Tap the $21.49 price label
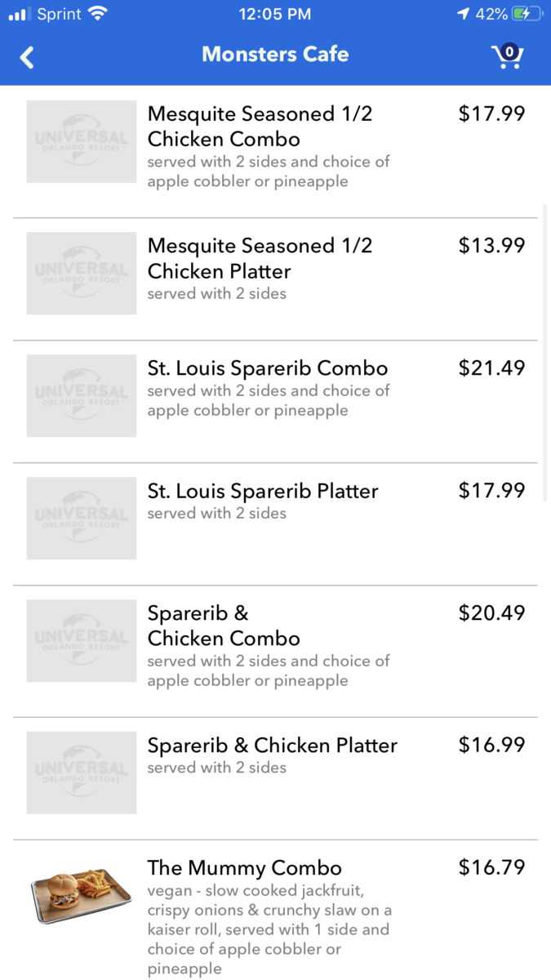The height and width of the screenshot is (980, 551). pyautogui.click(x=491, y=367)
